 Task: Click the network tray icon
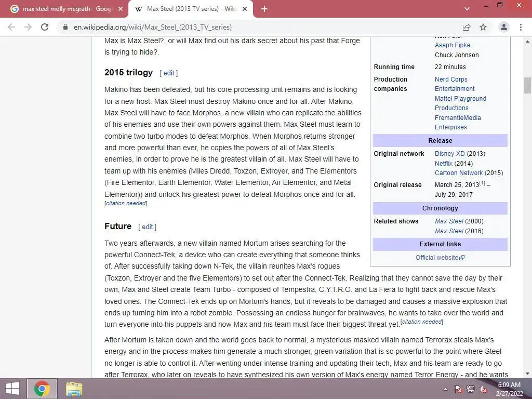point(471,389)
